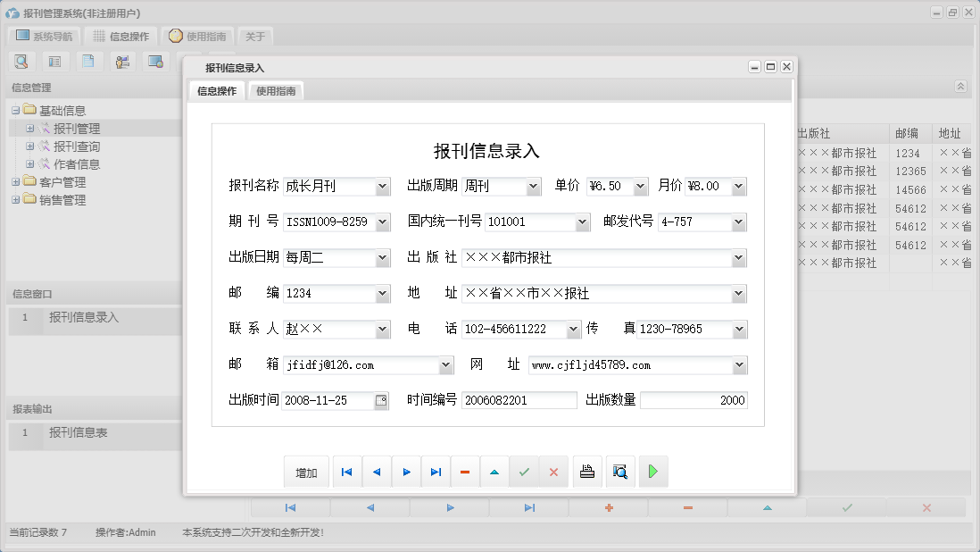Image resolution: width=980 pixels, height=552 pixels.
Task: Open the document icon in the top toolbar
Action: click(87, 61)
